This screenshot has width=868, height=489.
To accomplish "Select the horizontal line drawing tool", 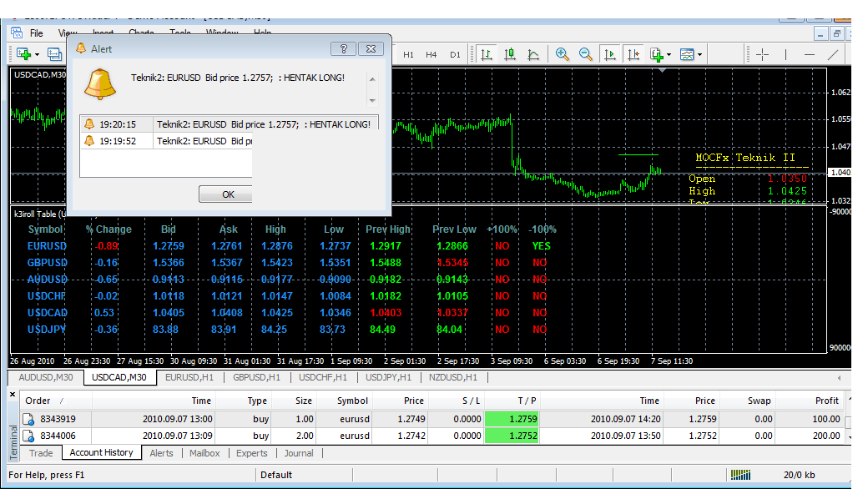I will [810, 54].
